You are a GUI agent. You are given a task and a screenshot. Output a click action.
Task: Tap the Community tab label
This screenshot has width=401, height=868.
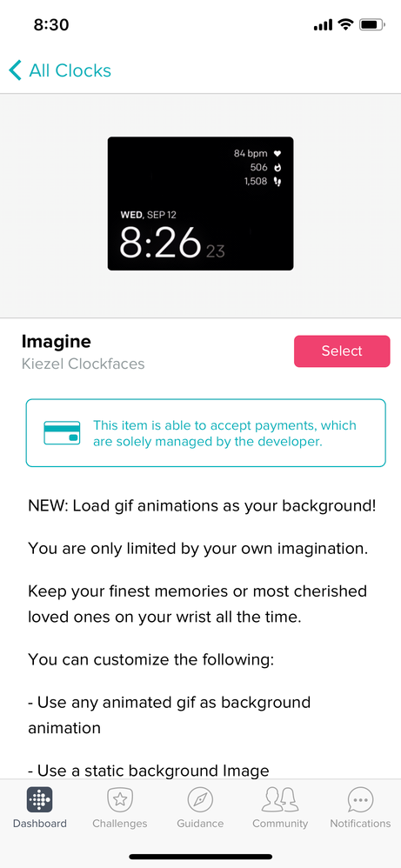coord(280,823)
